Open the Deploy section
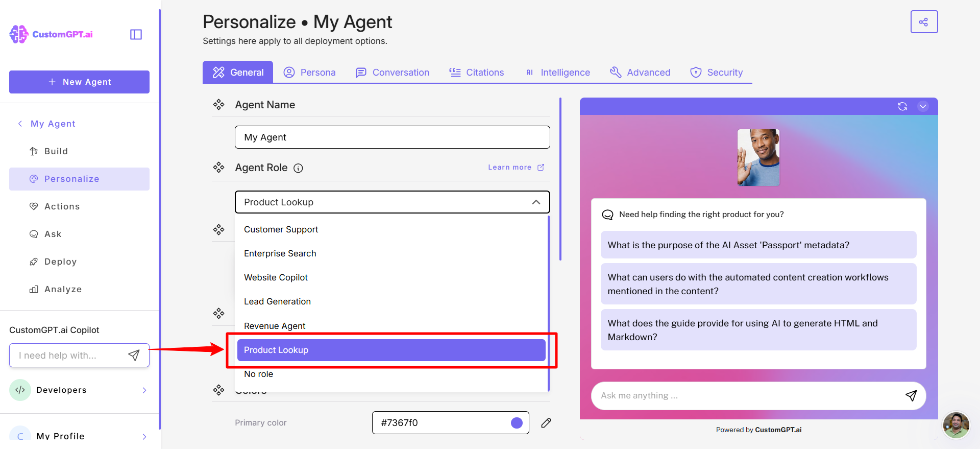 click(79, 262)
